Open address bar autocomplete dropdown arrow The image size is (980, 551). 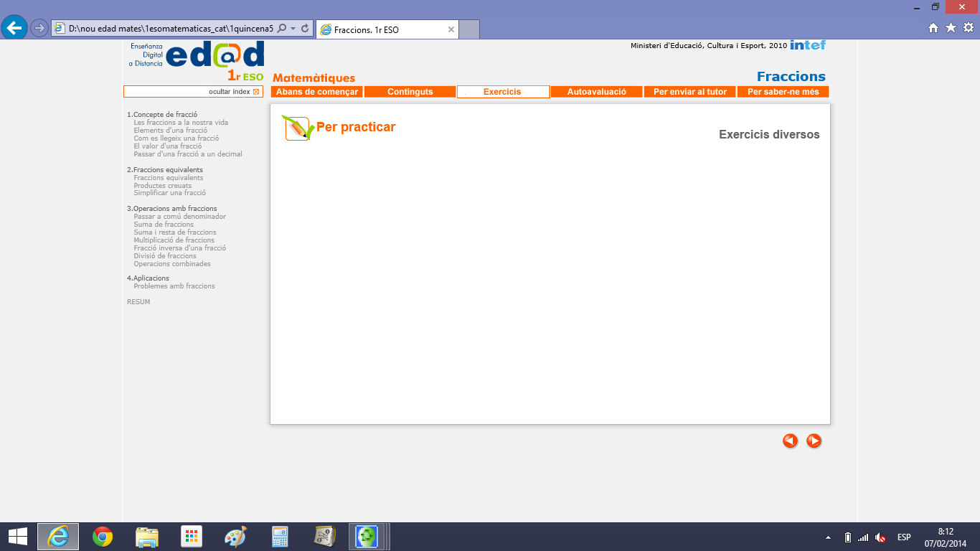pos(293,29)
